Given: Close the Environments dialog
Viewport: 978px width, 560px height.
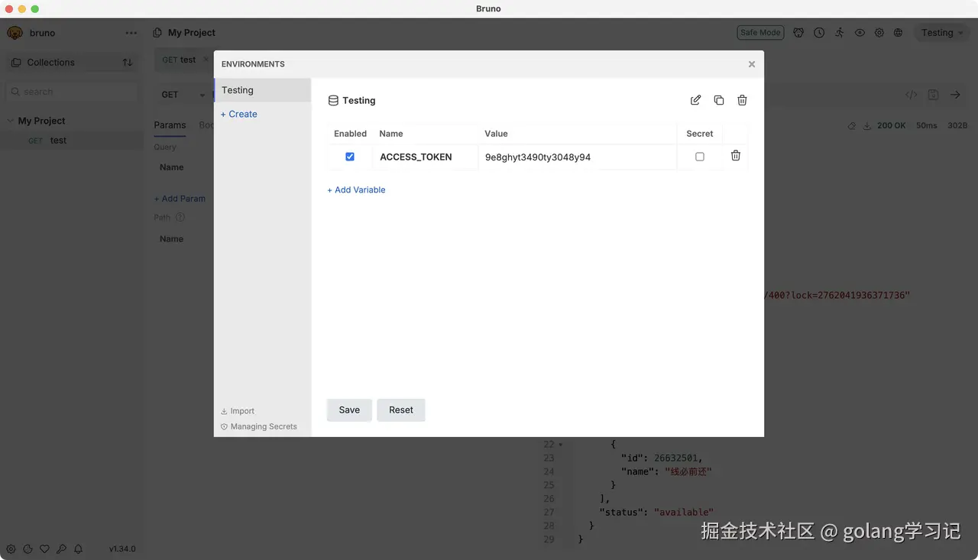Looking at the screenshot, I should point(752,64).
